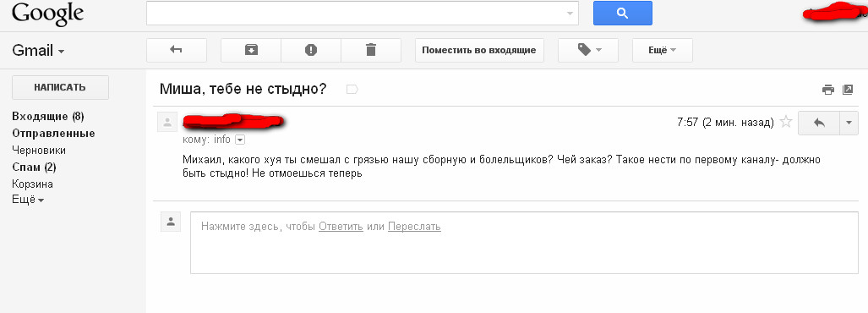Click the message body text

501,167
